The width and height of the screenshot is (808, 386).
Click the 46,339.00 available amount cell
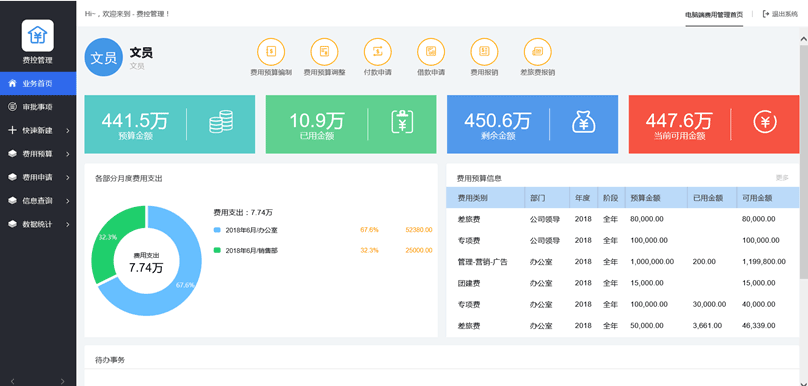tap(759, 326)
